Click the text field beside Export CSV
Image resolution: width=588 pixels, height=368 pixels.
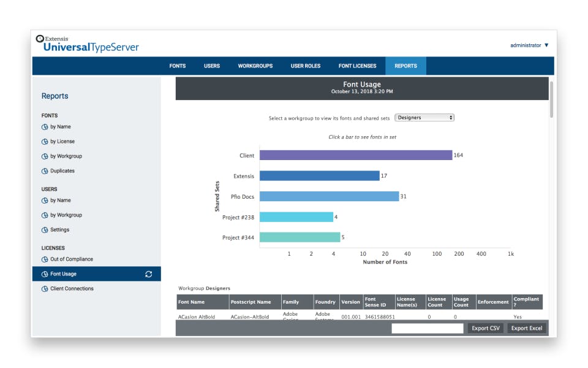428,328
